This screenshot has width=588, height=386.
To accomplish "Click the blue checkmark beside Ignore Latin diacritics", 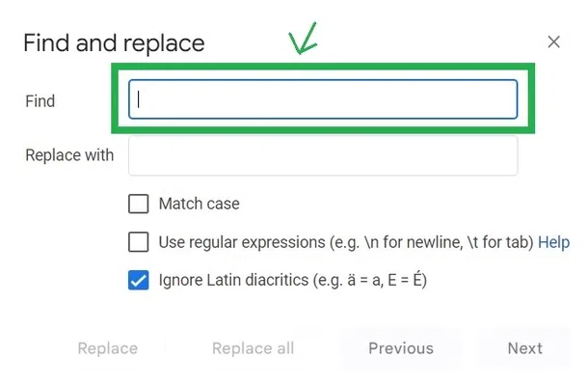I will pyautogui.click(x=139, y=281).
